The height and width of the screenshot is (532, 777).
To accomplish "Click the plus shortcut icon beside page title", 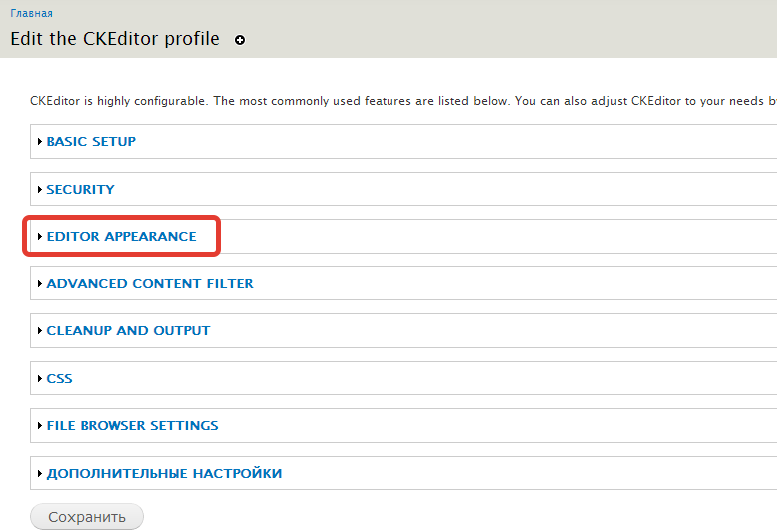I will coord(240,41).
